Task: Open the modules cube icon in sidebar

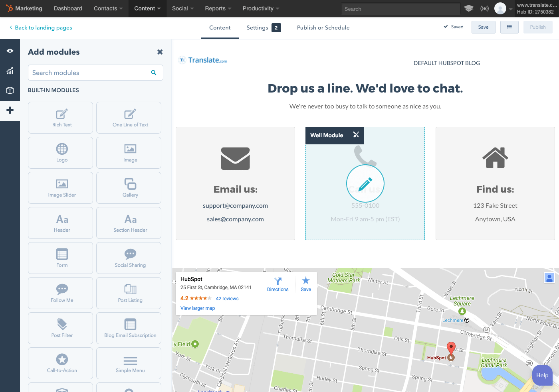Action: tap(10, 91)
